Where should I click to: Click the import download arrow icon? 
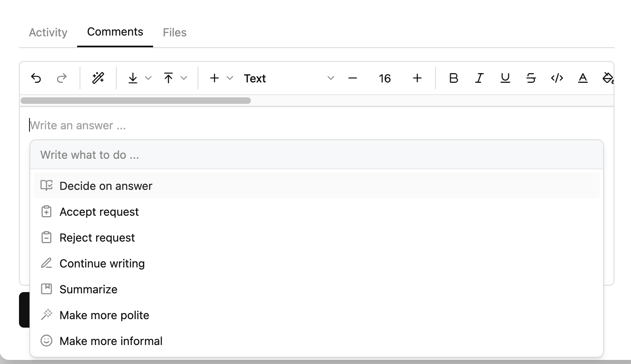pos(133,78)
